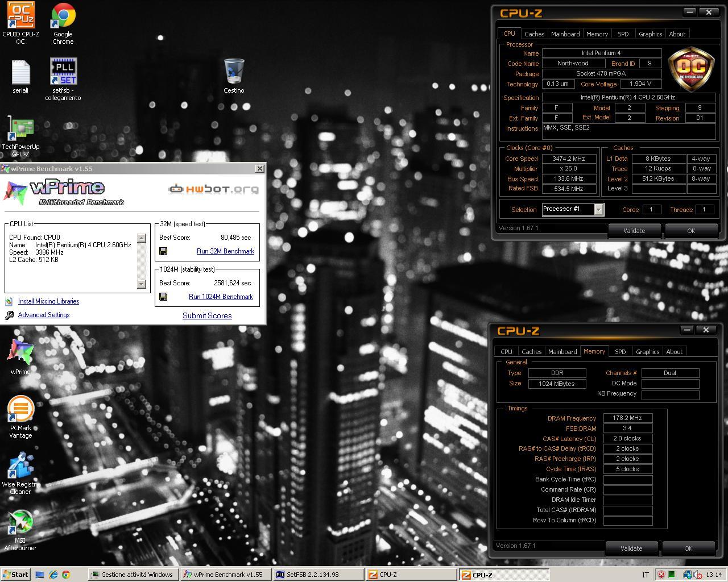Click the IT language indicator on the taskbar
The height and width of the screenshot is (582, 728).
pos(645,575)
